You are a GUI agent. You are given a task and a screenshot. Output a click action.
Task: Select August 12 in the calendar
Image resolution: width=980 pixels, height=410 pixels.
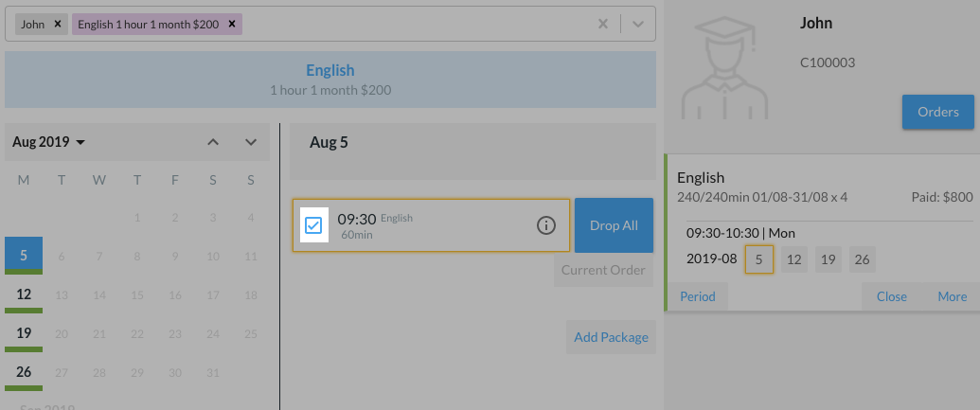pos(24,294)
